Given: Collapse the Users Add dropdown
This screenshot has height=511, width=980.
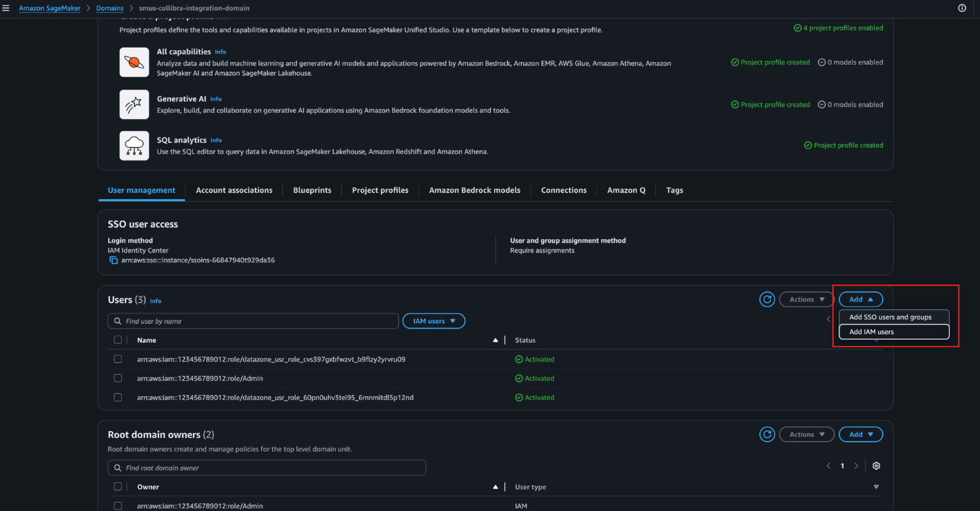Looking at the screenshot, I should pyautogui.click(x=861, y=300).
